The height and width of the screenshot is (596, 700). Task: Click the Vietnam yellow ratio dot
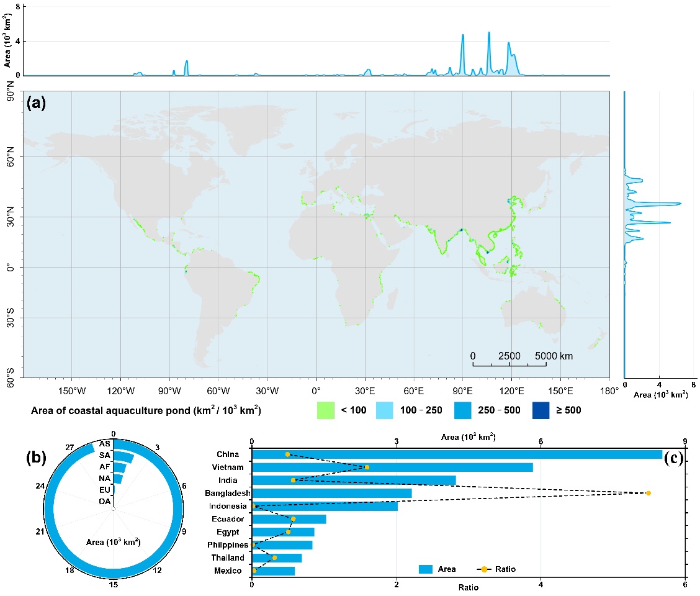pos(367,467)
